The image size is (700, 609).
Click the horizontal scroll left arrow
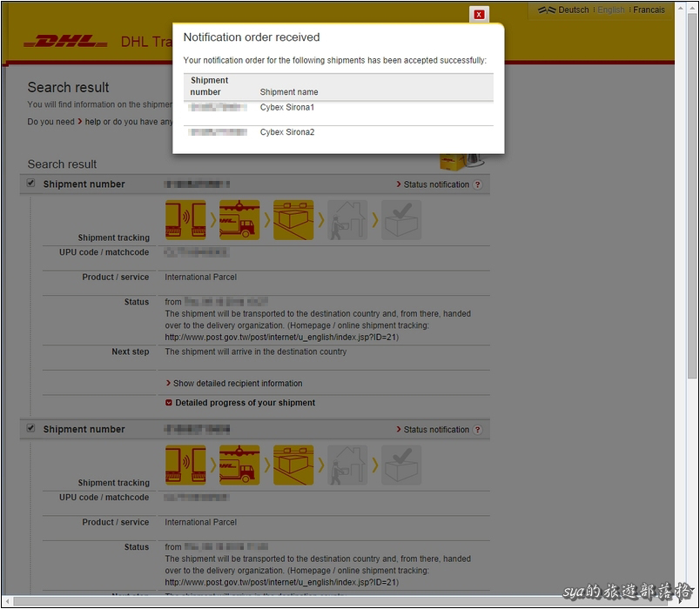tap(7, 601)
